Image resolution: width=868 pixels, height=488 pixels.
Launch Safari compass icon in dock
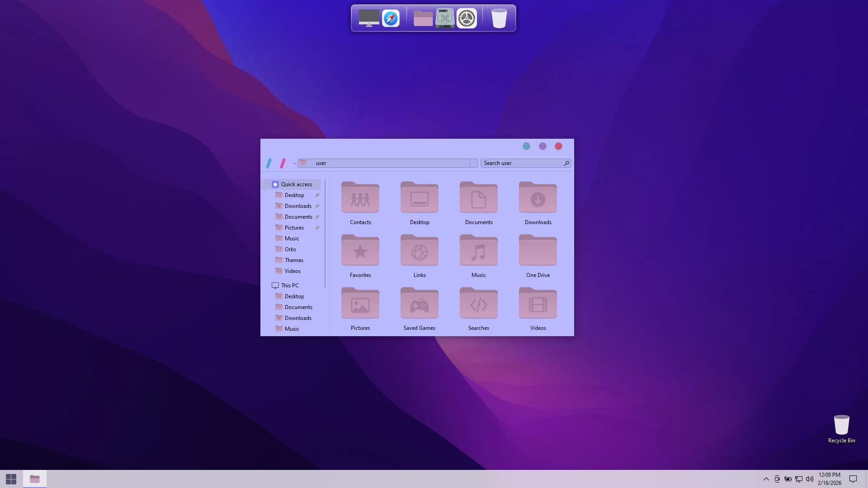391,19
